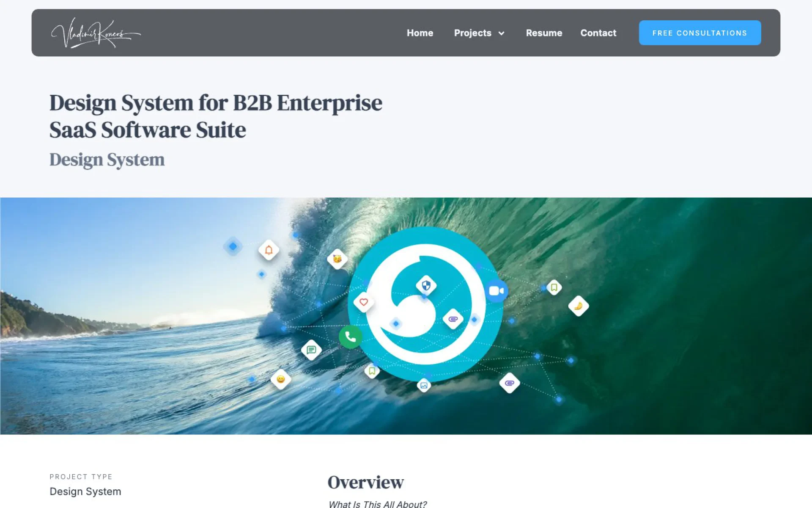Select the orange bell notification icon
The width and height of the screenshot is (812, 508).
pos(269,250)
